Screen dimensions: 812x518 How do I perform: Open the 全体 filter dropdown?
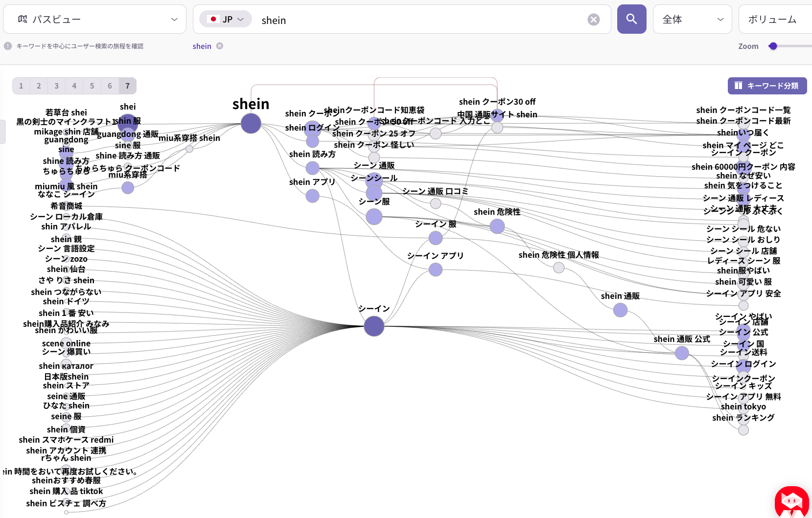coord(720,19)
